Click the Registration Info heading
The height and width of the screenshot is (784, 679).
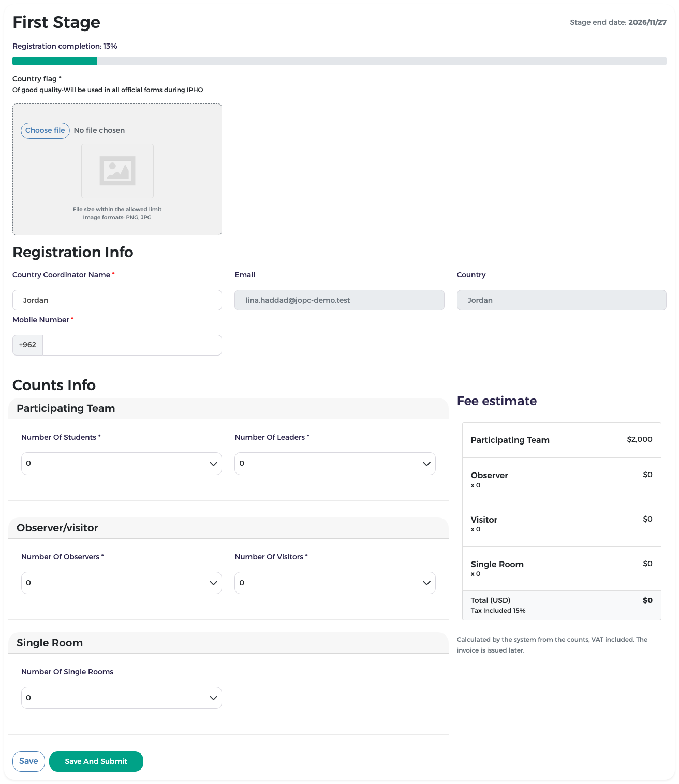point(73,252)
